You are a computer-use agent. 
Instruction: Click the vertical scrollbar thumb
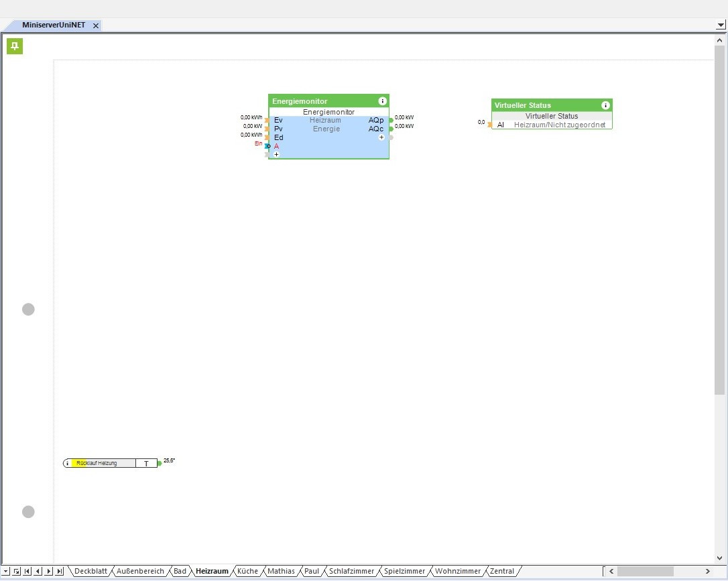720,220
